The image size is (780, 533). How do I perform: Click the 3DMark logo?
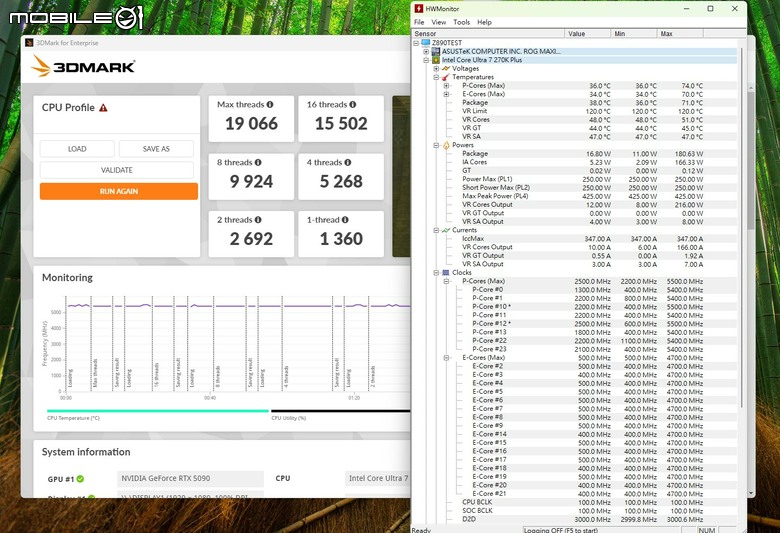click(x=83, y=66)
